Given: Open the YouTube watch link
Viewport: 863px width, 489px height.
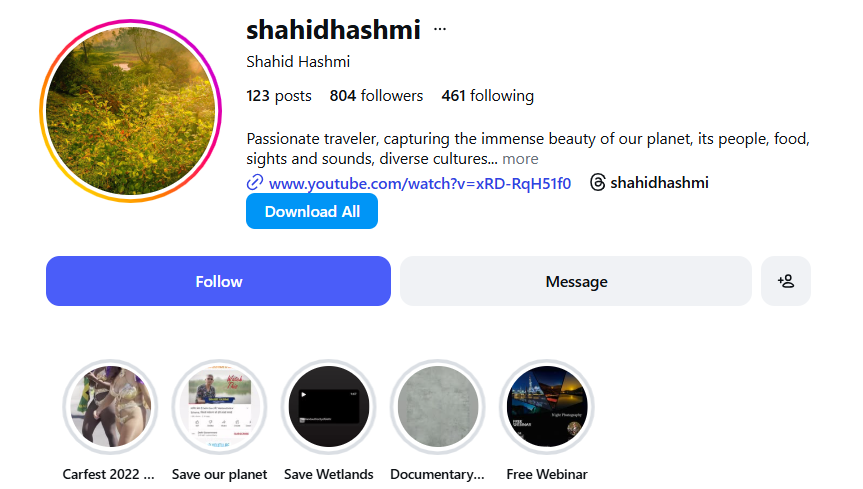Looking at the screenshot, I should [x=419, y=183].
